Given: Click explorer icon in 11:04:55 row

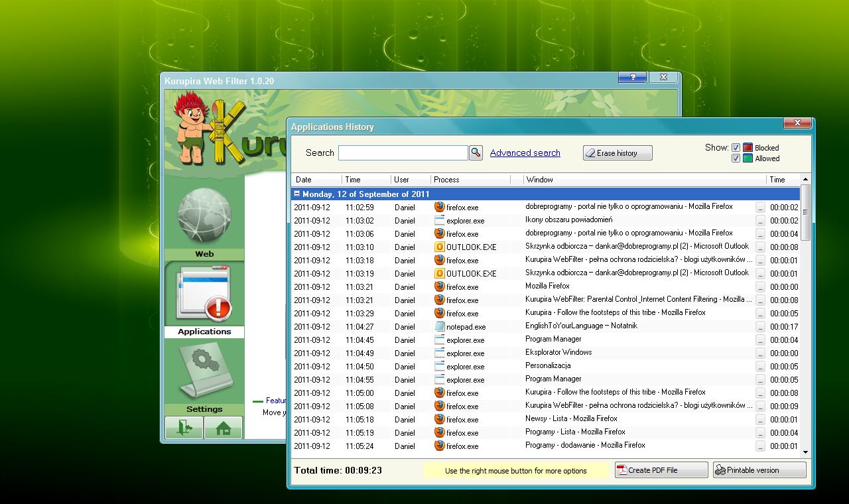Looking at the screenshot, I should pyautogui.click(x=439, y=379).
